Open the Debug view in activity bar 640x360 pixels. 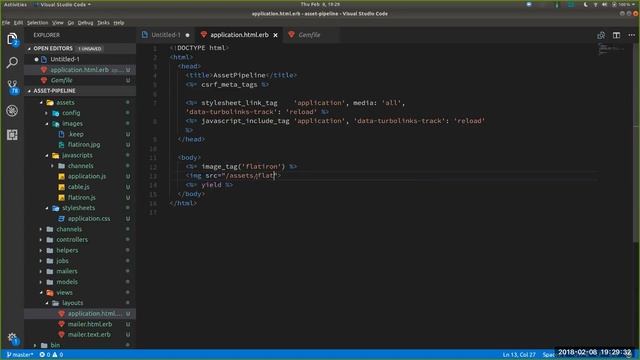[12, 111]
